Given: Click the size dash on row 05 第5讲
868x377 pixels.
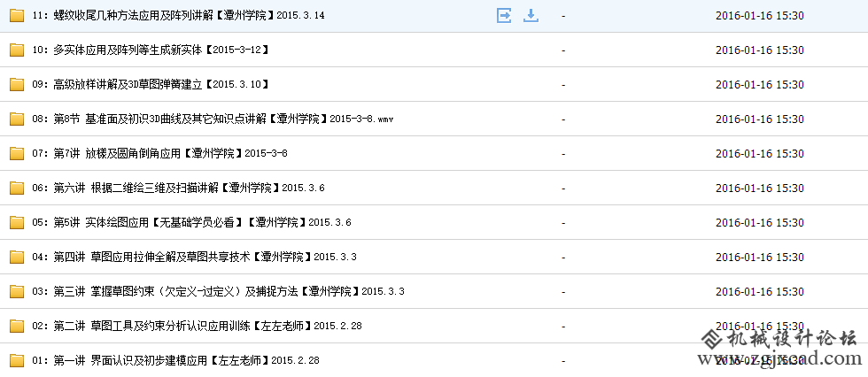Looking at the screenshot, I should coord(563,223).
